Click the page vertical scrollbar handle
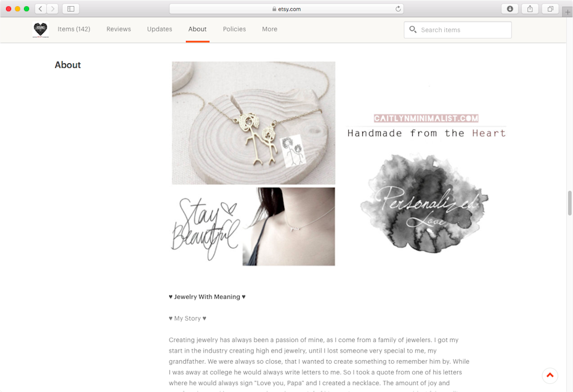 569,203
